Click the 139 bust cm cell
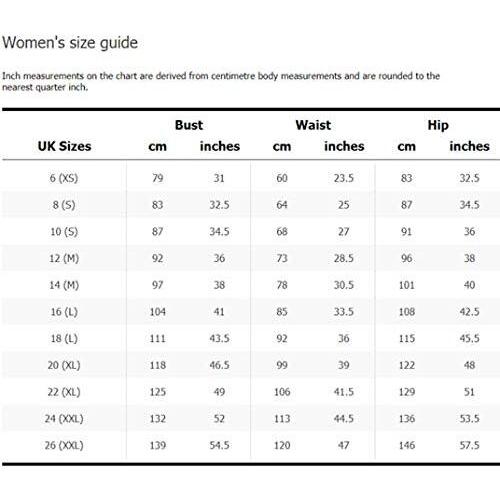The height and width of the screenshot is (500, 500). tap(158, 445)
